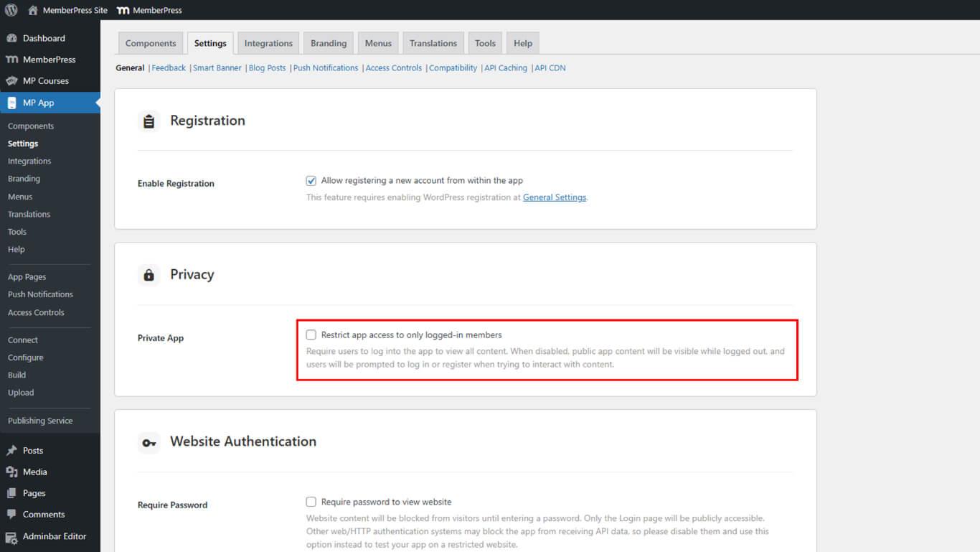Uncheck Allow registering a new account
This screenshot has width=980, height=552.
(311, 181)
